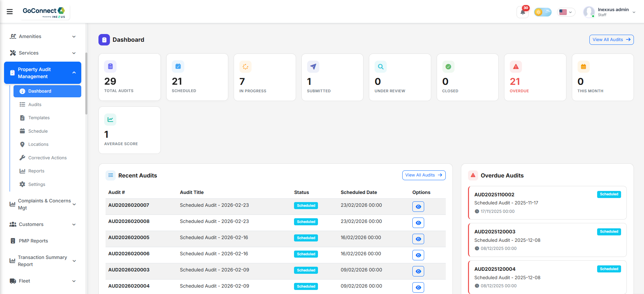Click View All Audits in Recent Audits
Viewport: 644px width, 294px height.
click(x=424, y=175)
